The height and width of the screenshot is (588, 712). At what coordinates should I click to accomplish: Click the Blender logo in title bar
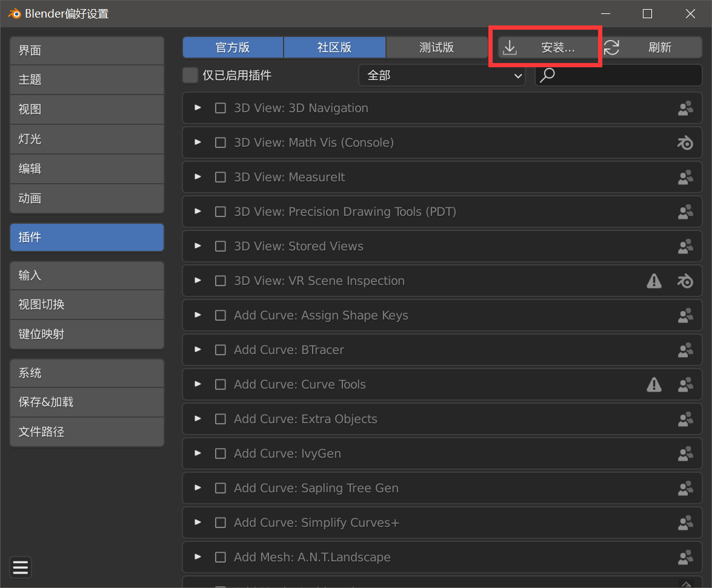click(x=14, y=13)
